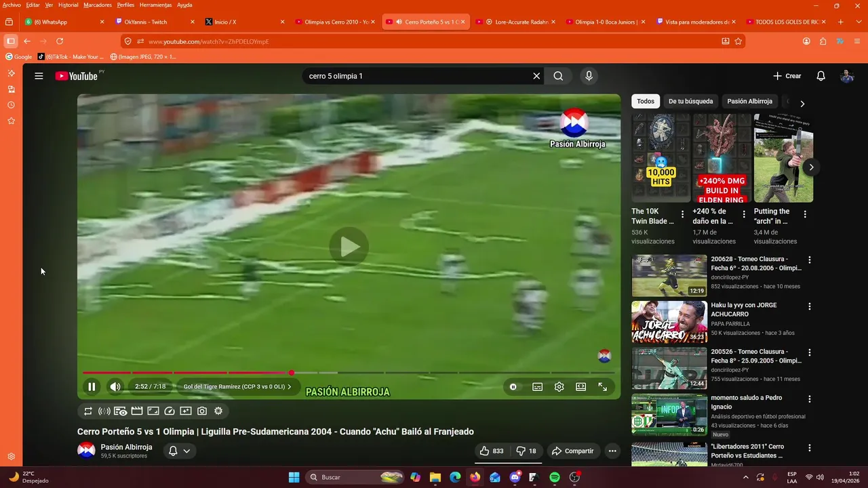Viewport: 868px width, 488px height.
Task: Go to YouTube home logo
Action: [77, 76]
